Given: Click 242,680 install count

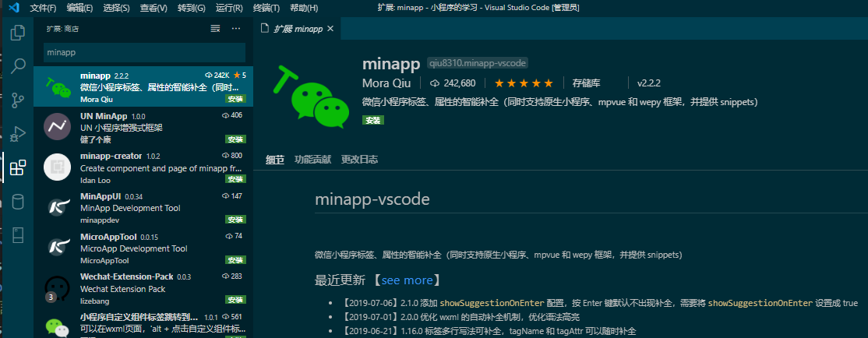Looking at the screenshot, I should (453, 83).
